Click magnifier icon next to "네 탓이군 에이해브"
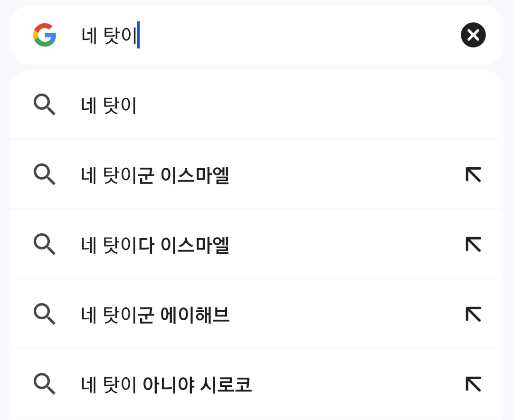 coord(45,314)
